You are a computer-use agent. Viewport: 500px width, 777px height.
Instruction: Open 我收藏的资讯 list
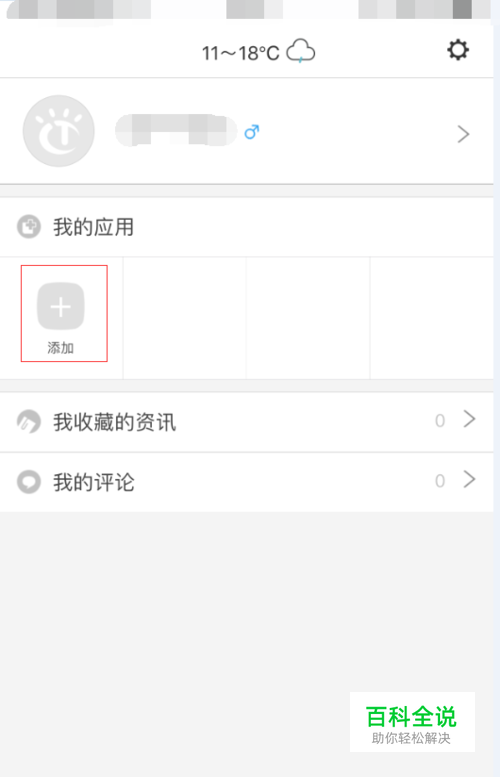pos(246,422)
